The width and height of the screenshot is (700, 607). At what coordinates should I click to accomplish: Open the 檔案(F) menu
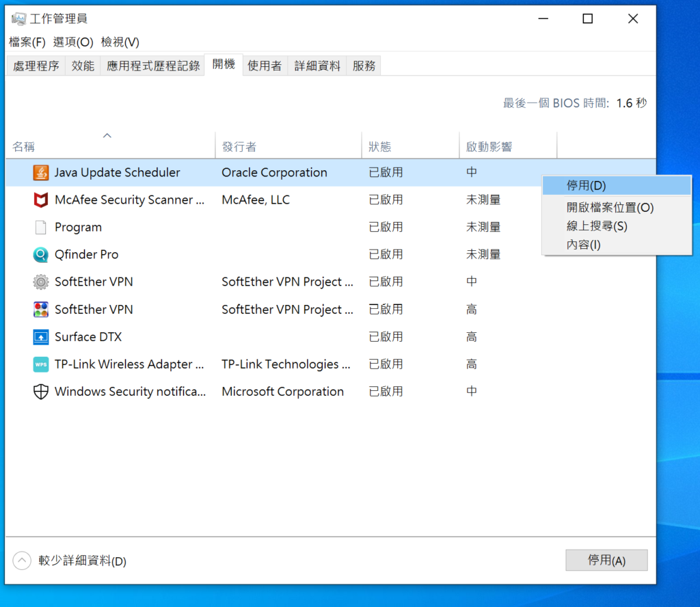click(27, 42)
